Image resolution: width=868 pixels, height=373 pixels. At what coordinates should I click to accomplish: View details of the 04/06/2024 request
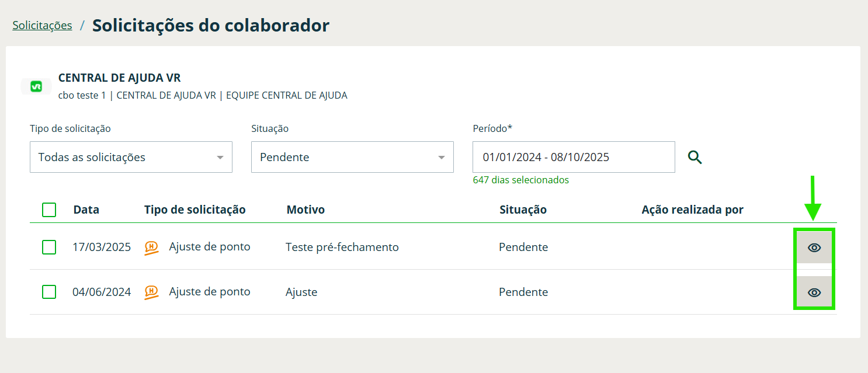coord(814,292)
